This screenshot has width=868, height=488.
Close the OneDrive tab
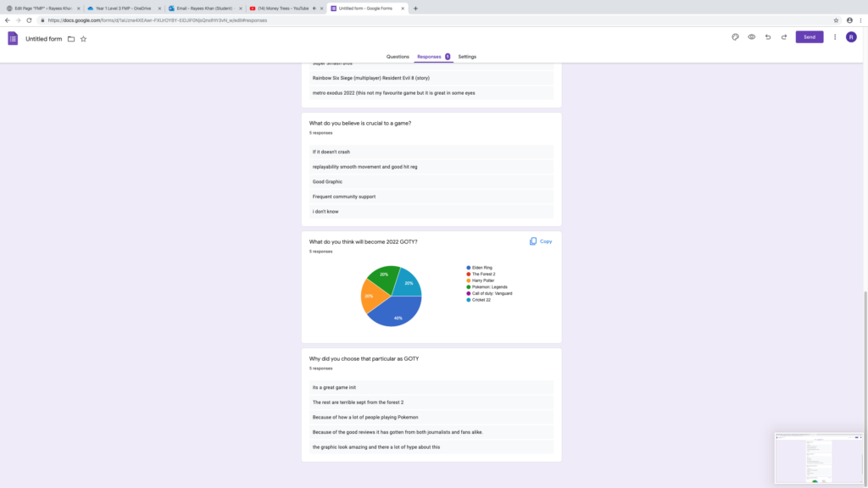tap(159, 8)
